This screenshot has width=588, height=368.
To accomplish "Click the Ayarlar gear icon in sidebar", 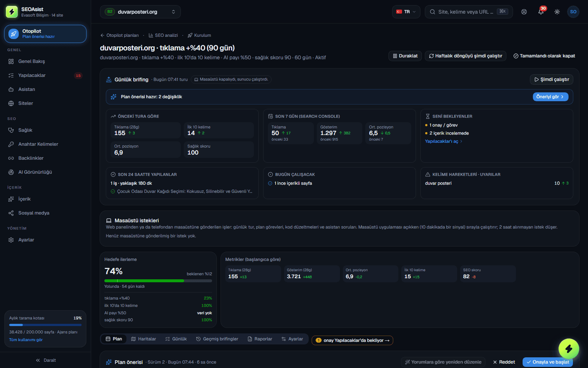I will [11, 240].
